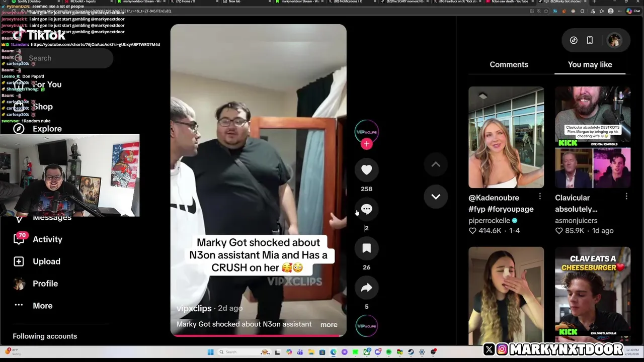The image size is (644, 362).
Task: Open mobile phone icon in header
Action: tap(590, 40)
